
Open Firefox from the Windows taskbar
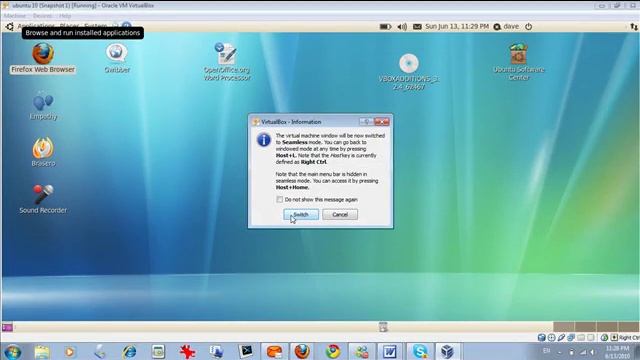(x=302, y=351)
